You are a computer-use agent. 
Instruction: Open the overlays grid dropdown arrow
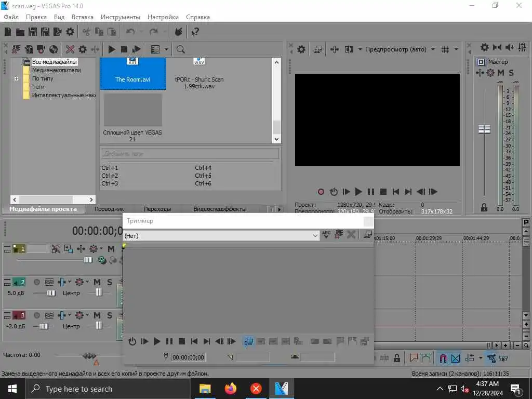[x=456, y=49]
